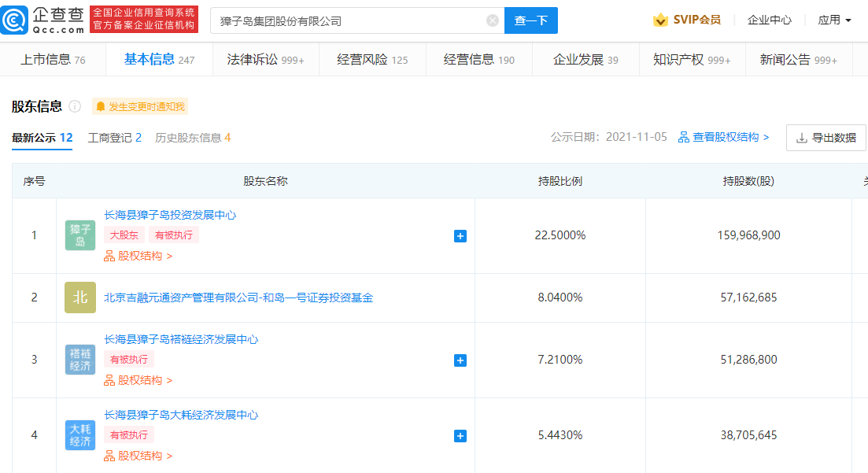
Task: Expand the 大耗经济发展中心 row plus button
Action: point(460,435)
